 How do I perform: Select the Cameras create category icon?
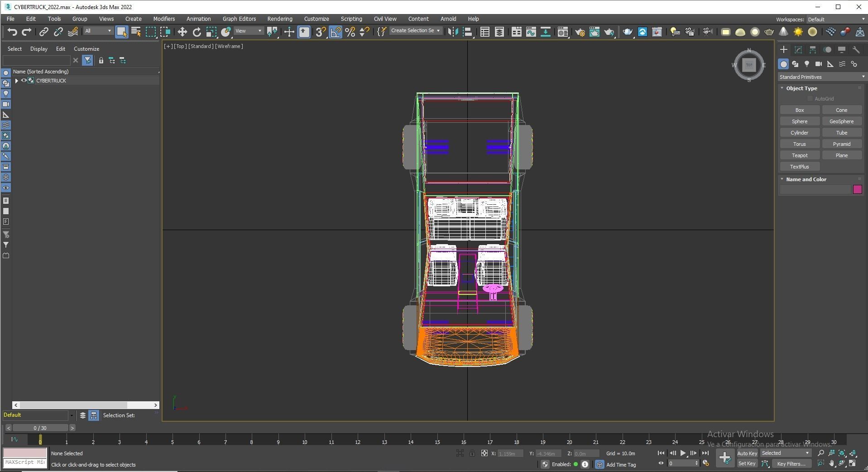[818, 64]
